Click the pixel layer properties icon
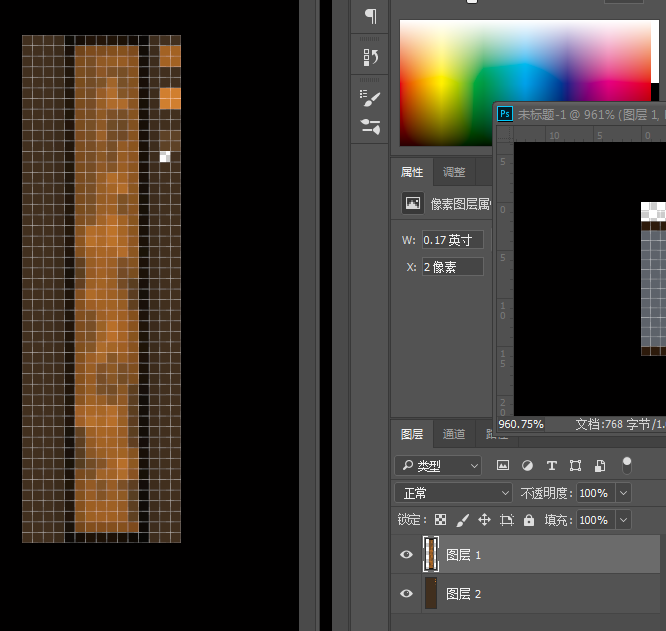Viewport: 666px width, 631px height. point(412,203)
